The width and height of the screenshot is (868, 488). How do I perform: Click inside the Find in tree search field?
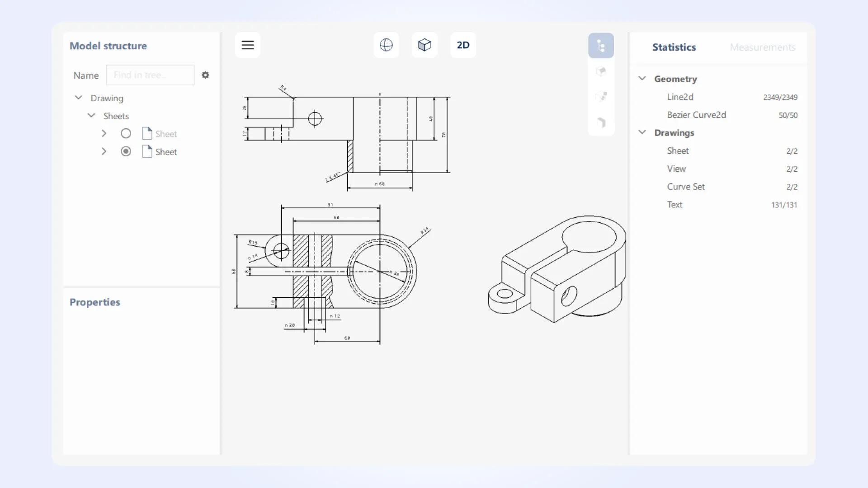tap(150, 75)
